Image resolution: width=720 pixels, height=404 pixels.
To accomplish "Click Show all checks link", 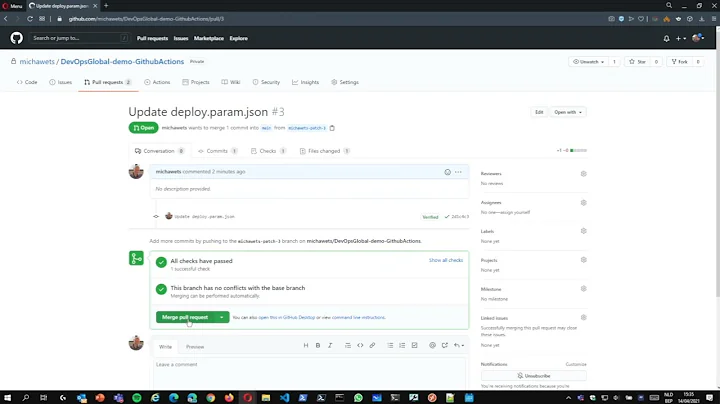I will pyautogui.click(x=446, y=260).
